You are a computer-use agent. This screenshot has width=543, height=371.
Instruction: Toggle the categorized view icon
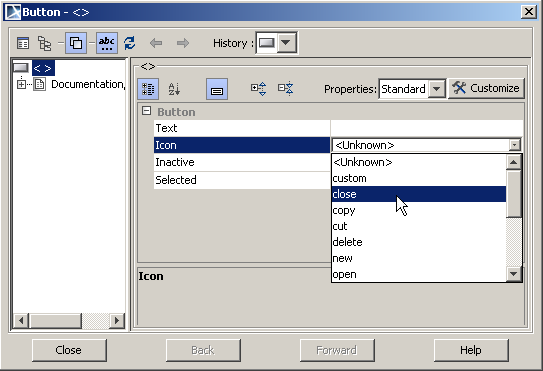pos(148,89)
